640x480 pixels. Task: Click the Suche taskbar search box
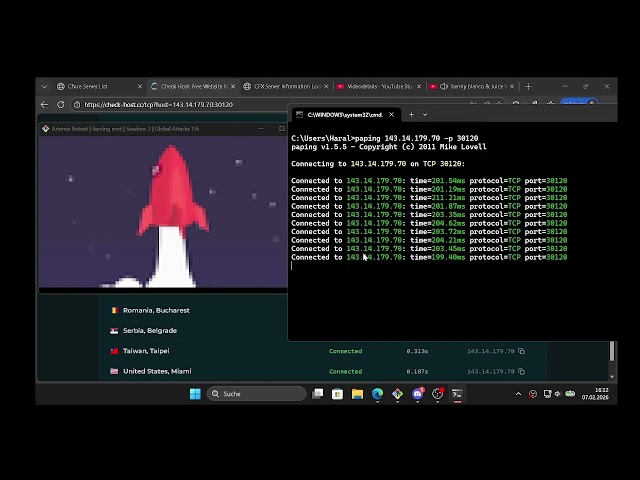point(256,394)
